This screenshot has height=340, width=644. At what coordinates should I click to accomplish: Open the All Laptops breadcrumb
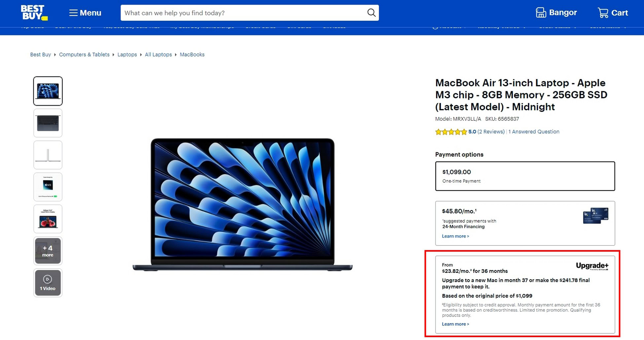[158, 55]
